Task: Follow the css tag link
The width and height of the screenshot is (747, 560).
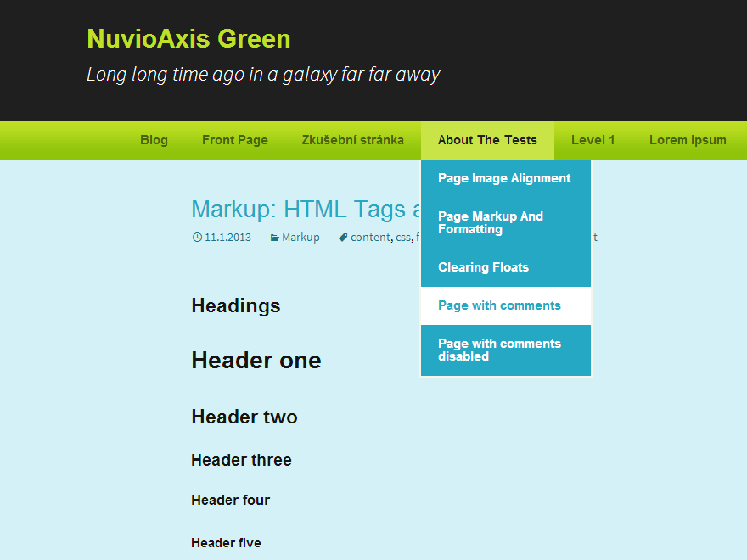Action: click(x=402, y=238)
